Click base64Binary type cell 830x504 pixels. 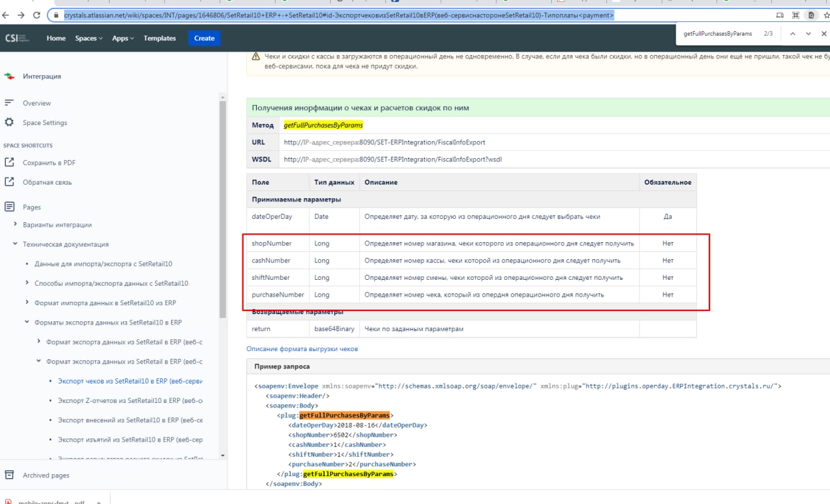pyautogui.click(x=335, y=329)
